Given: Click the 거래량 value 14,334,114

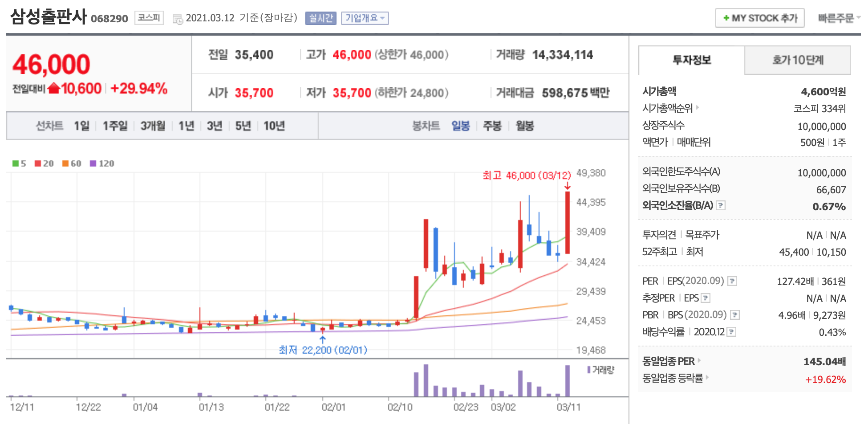Looking at the screenshot, I should (563, 55).
